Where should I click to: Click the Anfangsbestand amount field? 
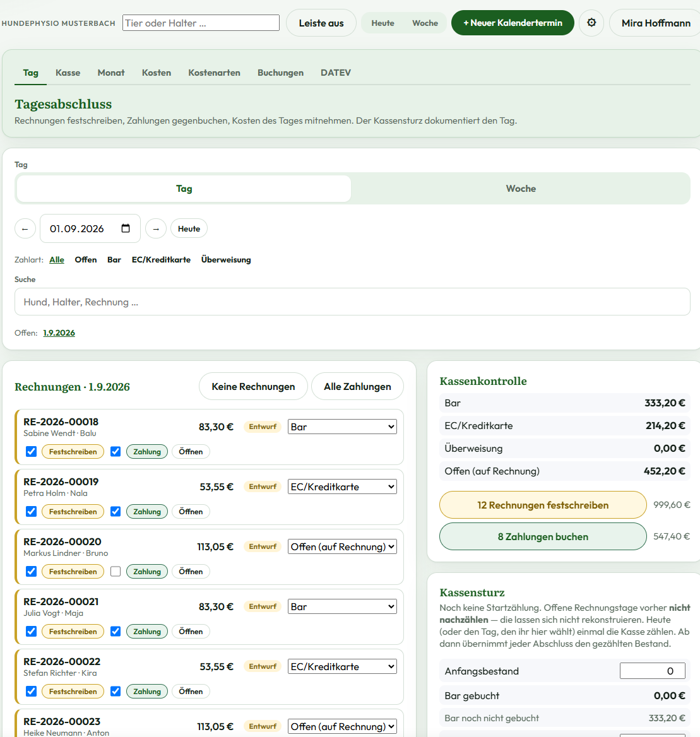click(x=652, y=671)
